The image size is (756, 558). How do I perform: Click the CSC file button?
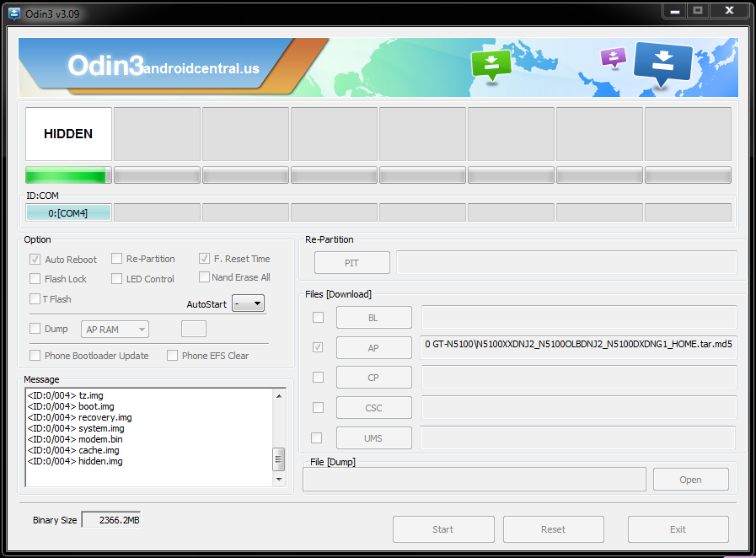373,407
